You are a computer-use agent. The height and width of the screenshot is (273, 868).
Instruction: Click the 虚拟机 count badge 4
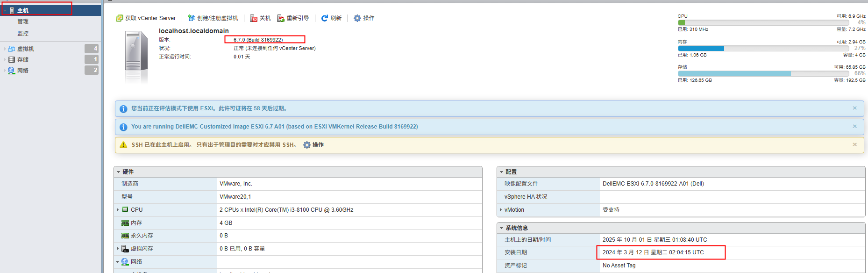[x=92, y=49]
